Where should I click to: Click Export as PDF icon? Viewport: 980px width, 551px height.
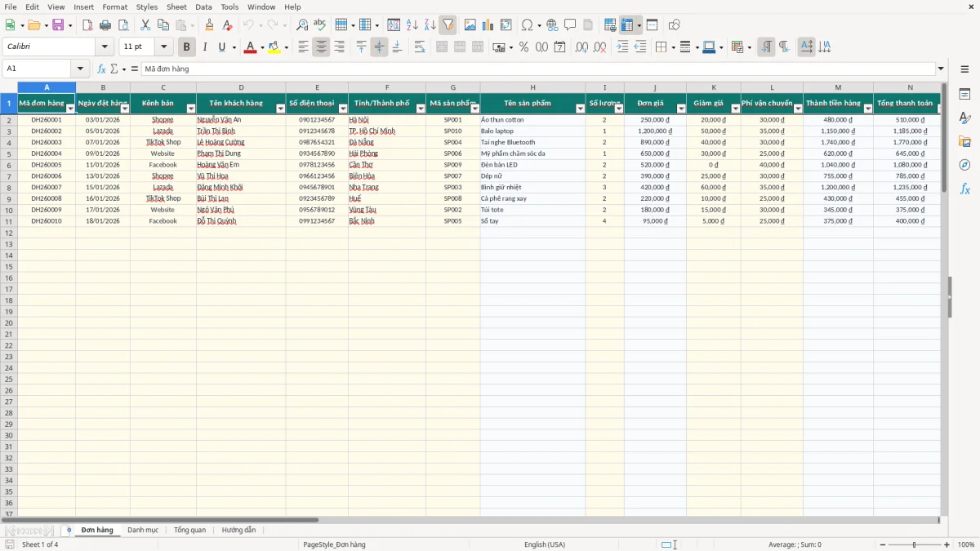(x=87, y=25)
